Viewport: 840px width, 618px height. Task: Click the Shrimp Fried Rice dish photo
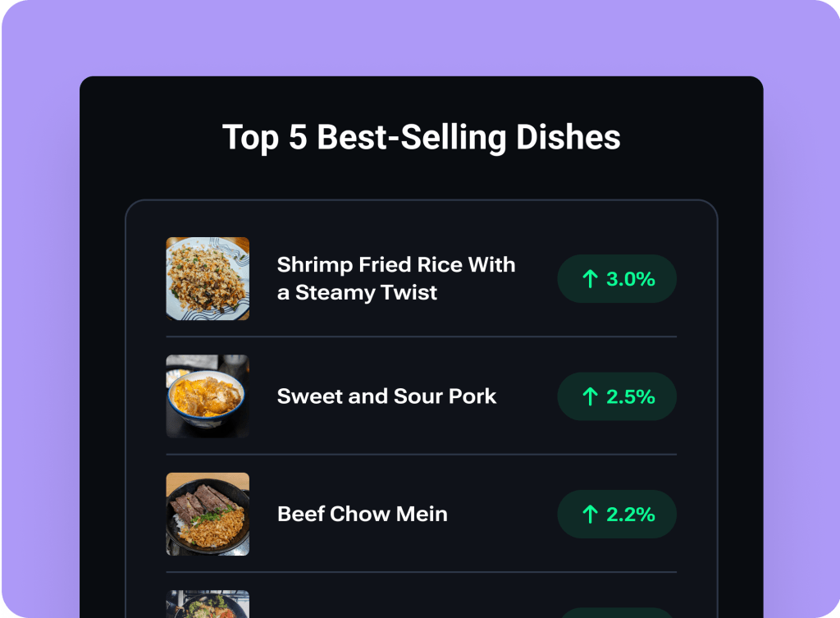click(x=208, y=279)
